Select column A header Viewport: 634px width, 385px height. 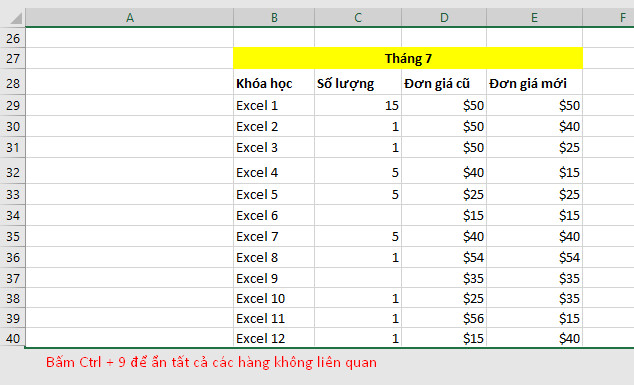129,17
